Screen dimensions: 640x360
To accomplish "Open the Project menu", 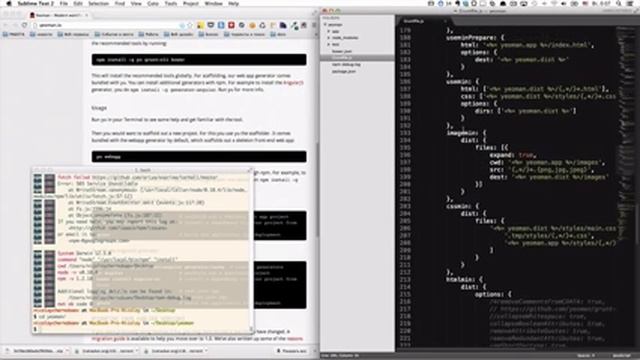I will (191, 3).
